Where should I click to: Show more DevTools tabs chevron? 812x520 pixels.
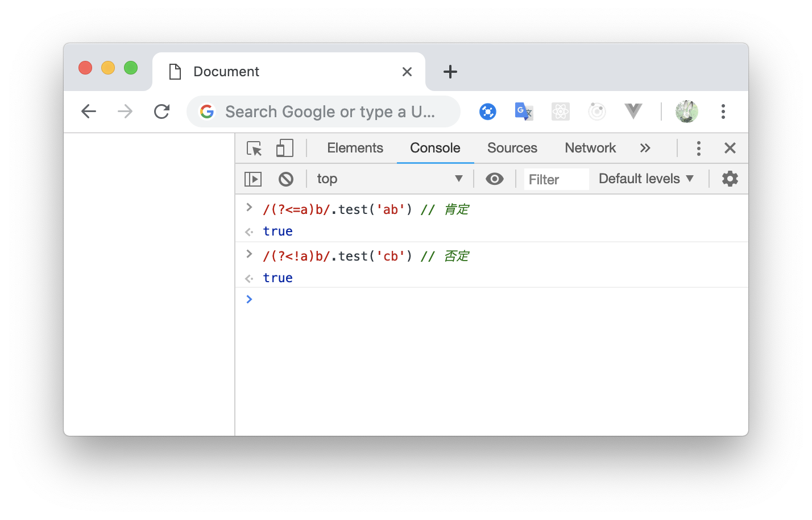645,148
